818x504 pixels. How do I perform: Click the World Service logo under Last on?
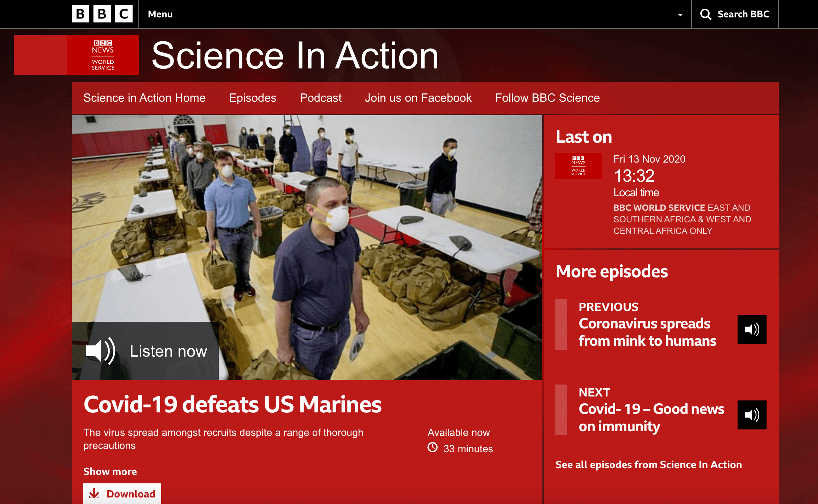(578, 166)
